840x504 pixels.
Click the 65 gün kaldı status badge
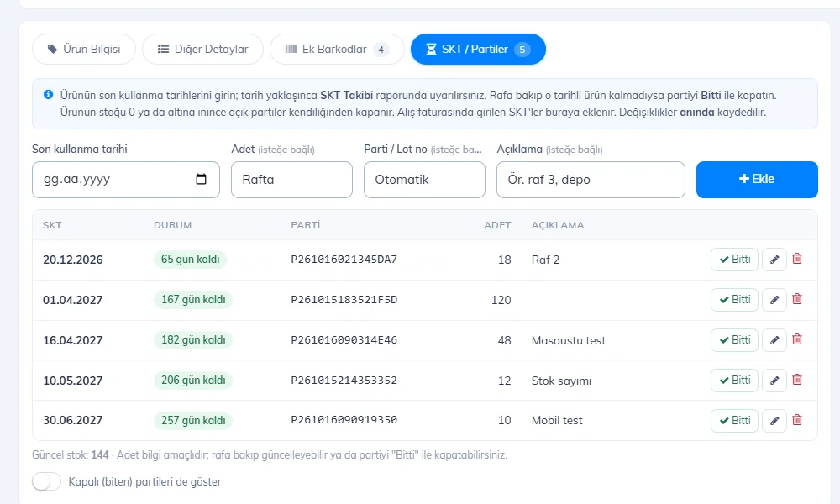pos(190,260)
